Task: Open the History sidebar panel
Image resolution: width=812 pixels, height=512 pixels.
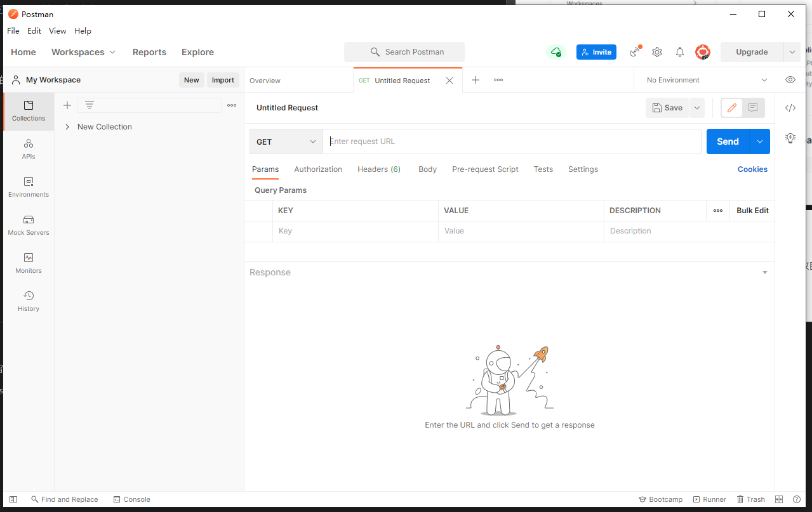Action: coord(29,301)
